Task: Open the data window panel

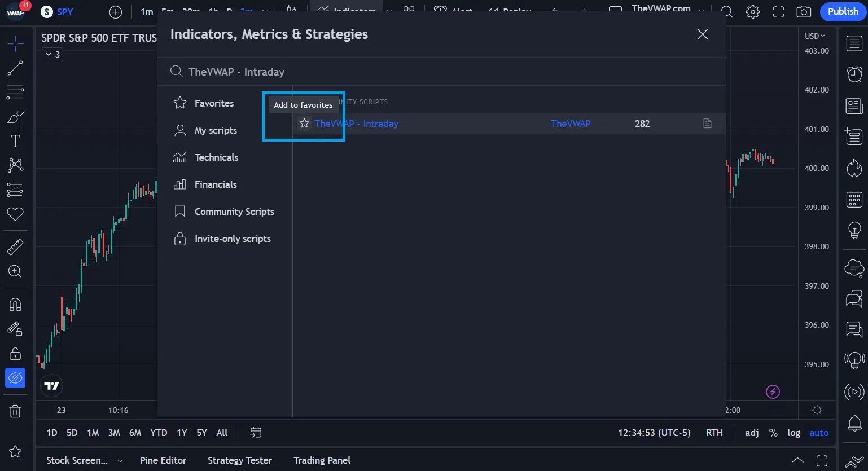Action: tap(854, 136)
